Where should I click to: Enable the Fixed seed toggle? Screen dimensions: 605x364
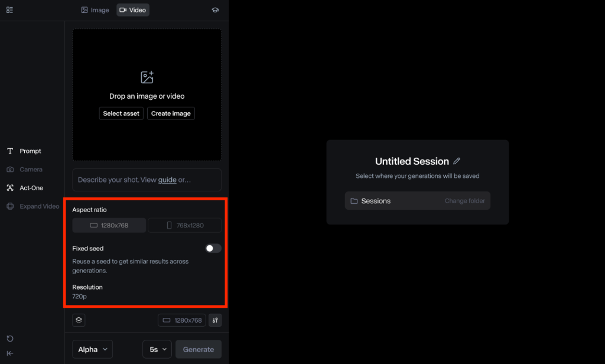pyautogui.click(x=213, y=249)
